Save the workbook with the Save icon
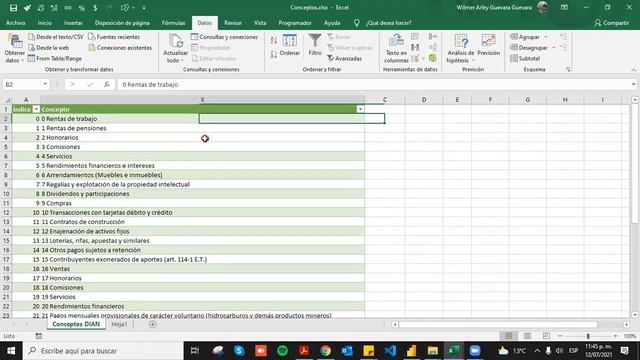640x360 pixels. click(x=13, y=8)
